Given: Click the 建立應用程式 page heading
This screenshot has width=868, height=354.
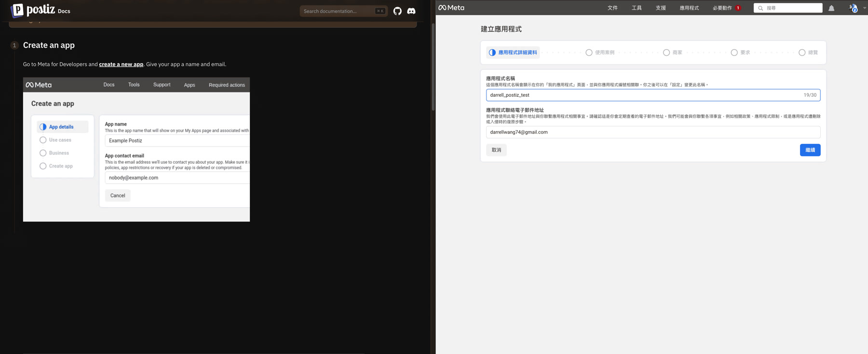Looking at the screenshot, I should pyautogui.click(x=501, y=29).
